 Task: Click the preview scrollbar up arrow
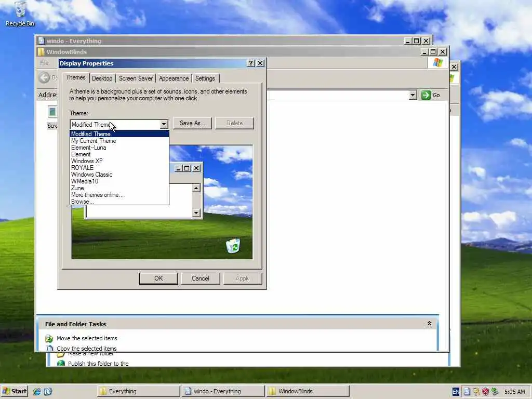coord(196,188)
